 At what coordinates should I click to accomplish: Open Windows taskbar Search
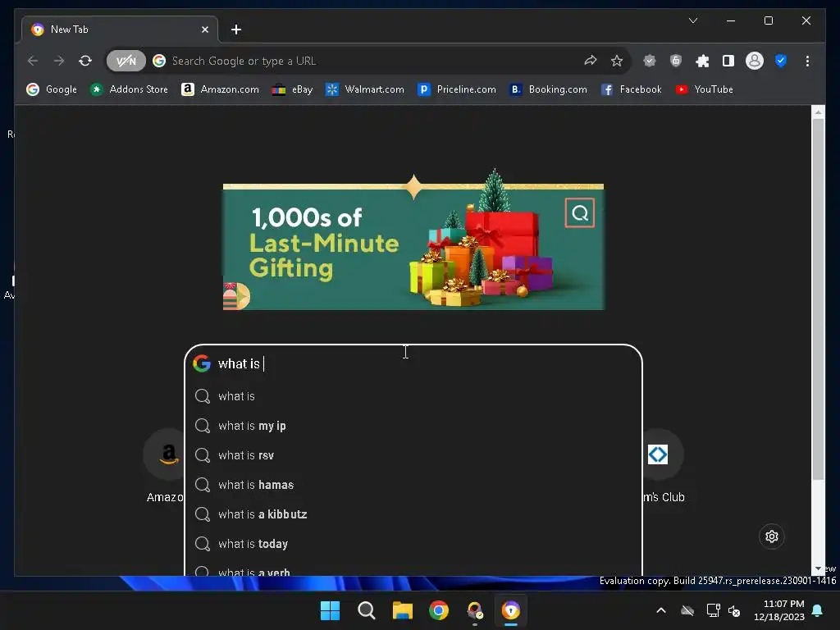367,610
